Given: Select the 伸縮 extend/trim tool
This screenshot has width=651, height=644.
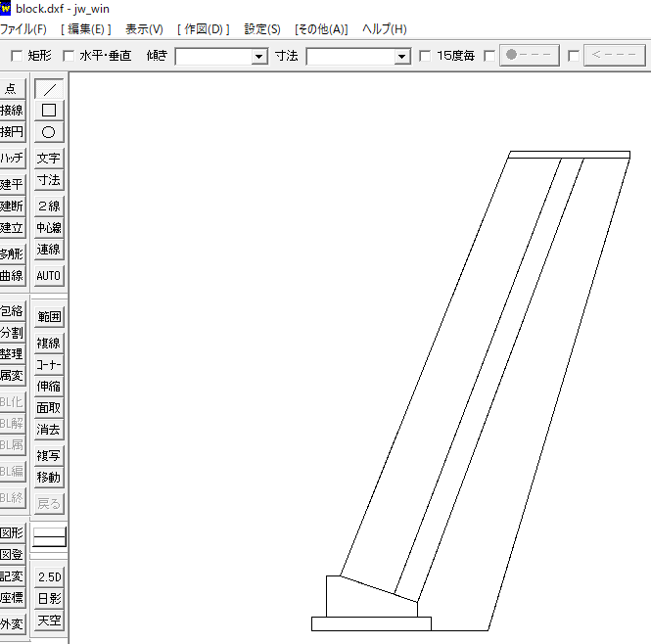Looking at the screenshot, I should [x=48, y=387].
